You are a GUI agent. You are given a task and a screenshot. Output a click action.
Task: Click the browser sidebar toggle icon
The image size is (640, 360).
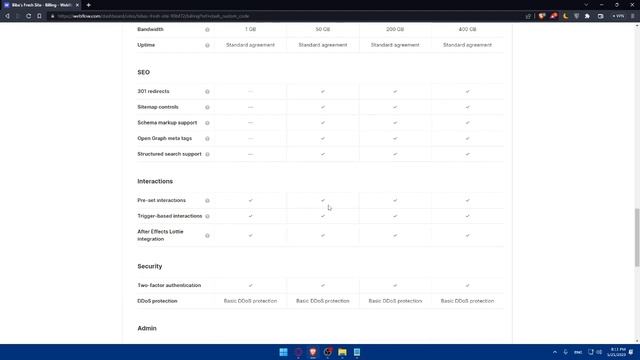pos(600,16)
